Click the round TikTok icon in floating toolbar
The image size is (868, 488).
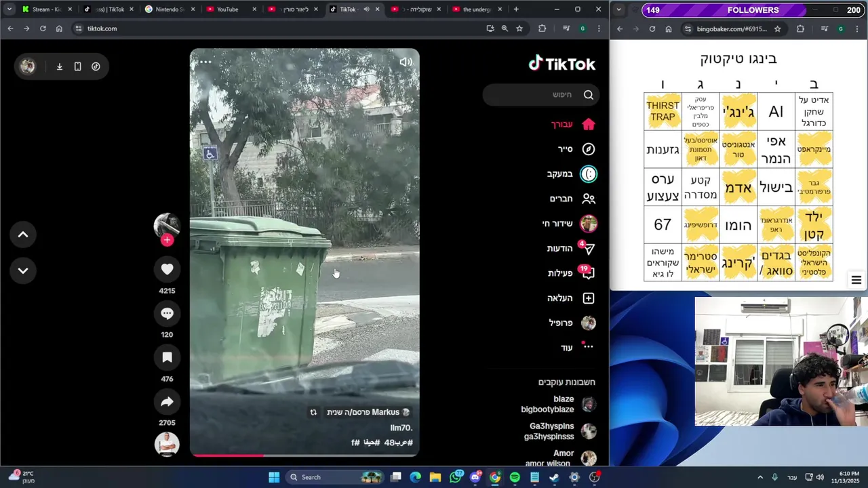[x=96, y=66]
